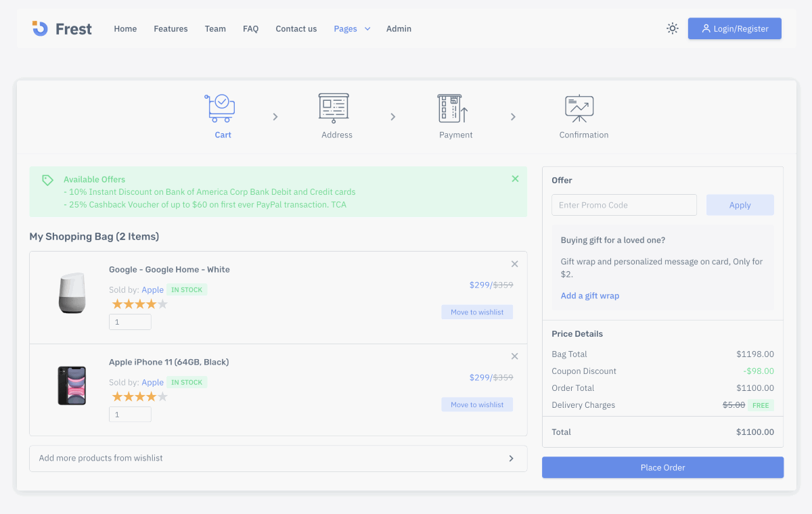Click the offer tag icon beside Available Offers
The image size is (812, 514).
[x=47, y=179]
